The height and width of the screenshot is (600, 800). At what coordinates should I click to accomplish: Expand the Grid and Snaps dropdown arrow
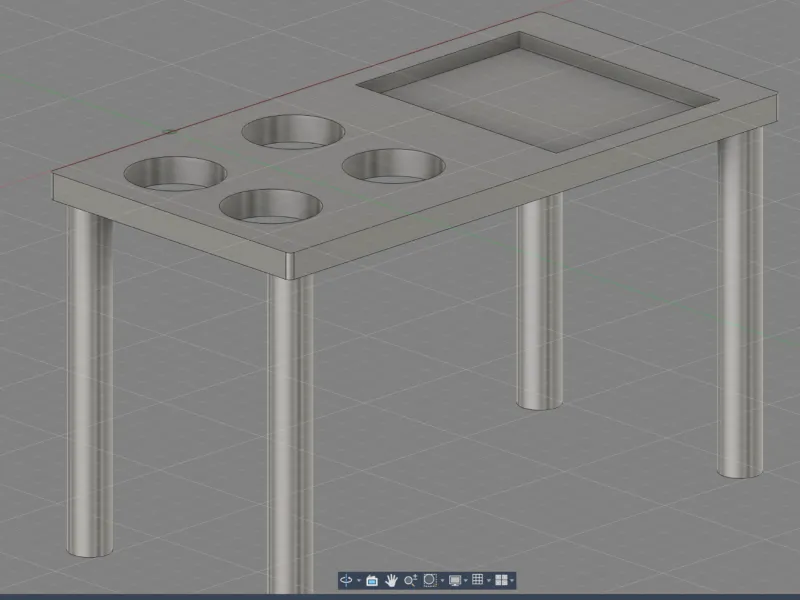click(489, 581)
